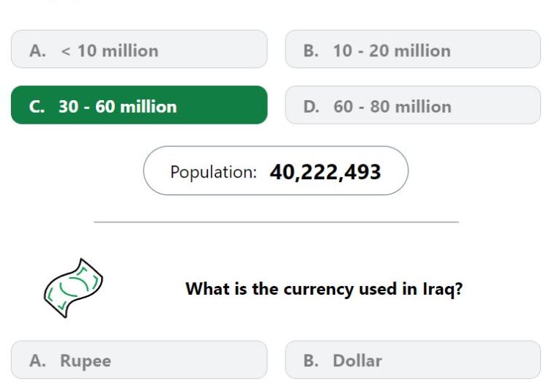The height and width of the screenshot is (392, 549).
Task: Choose the '< 10 million' option
Action: pyautogui.click(x=139, y=49)
